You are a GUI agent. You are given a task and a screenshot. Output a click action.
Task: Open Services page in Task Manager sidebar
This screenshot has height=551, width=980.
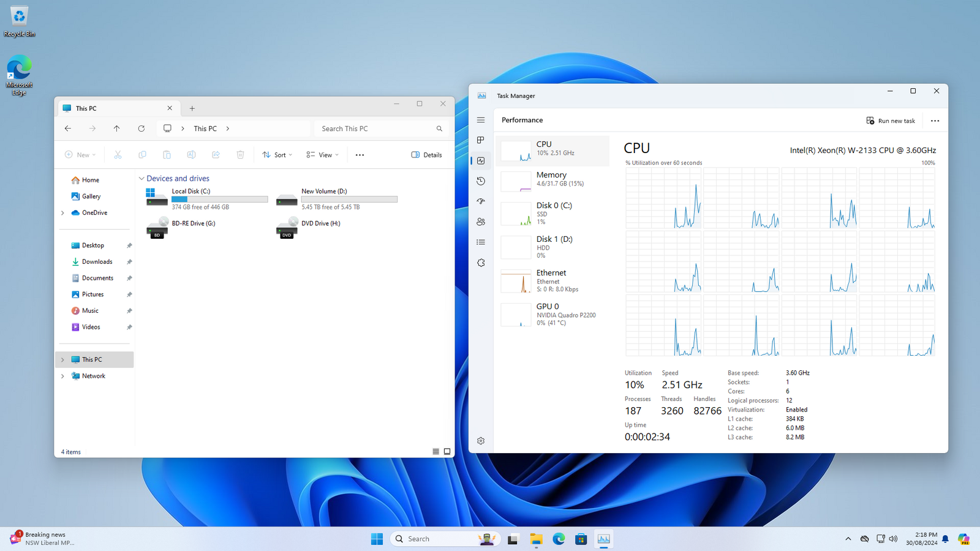(481, 263)
